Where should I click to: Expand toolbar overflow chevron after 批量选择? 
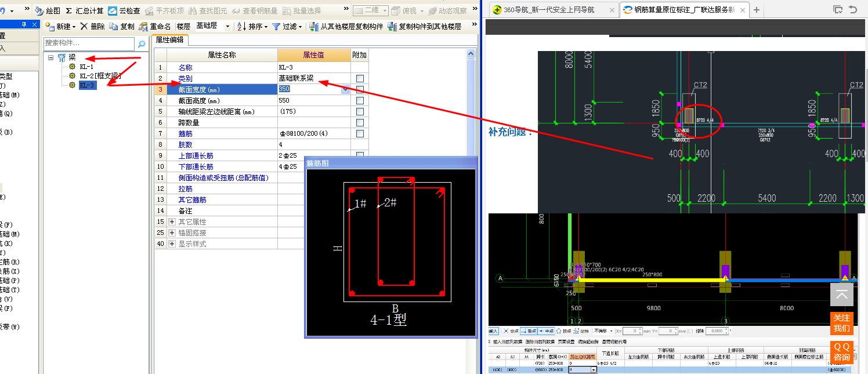tap(347, 10)
